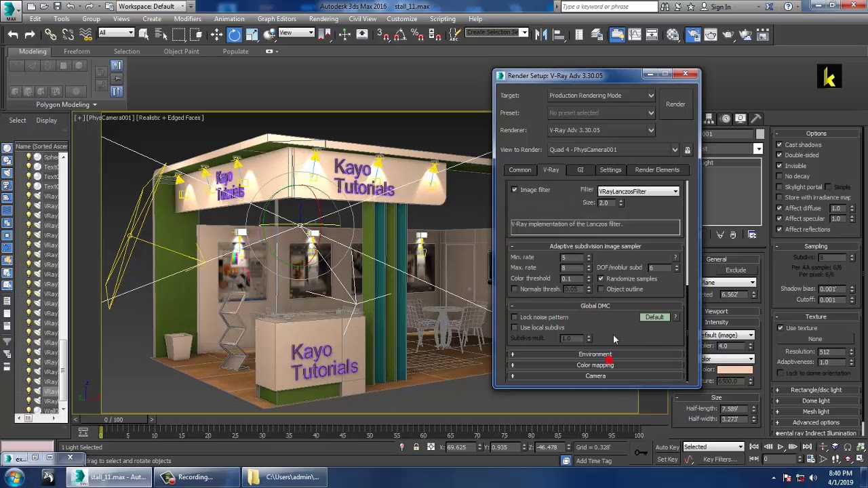Click the Undo arrow in main toolbar
Image resolution: width=868 pixels, height=488 pixels.
click(x=13, y=35)
